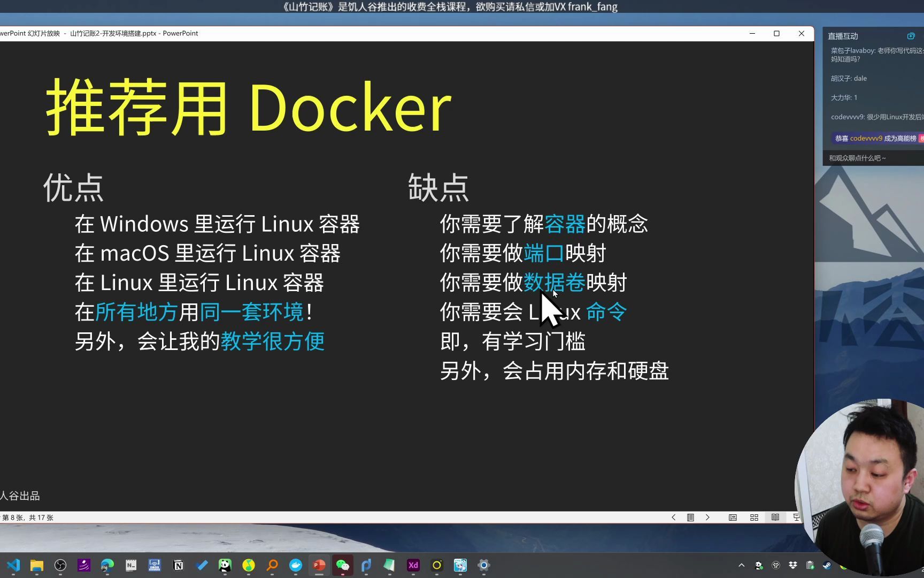Click the 优点 heading on slide
Screen dimensions: 924x578
click(73, 187)
